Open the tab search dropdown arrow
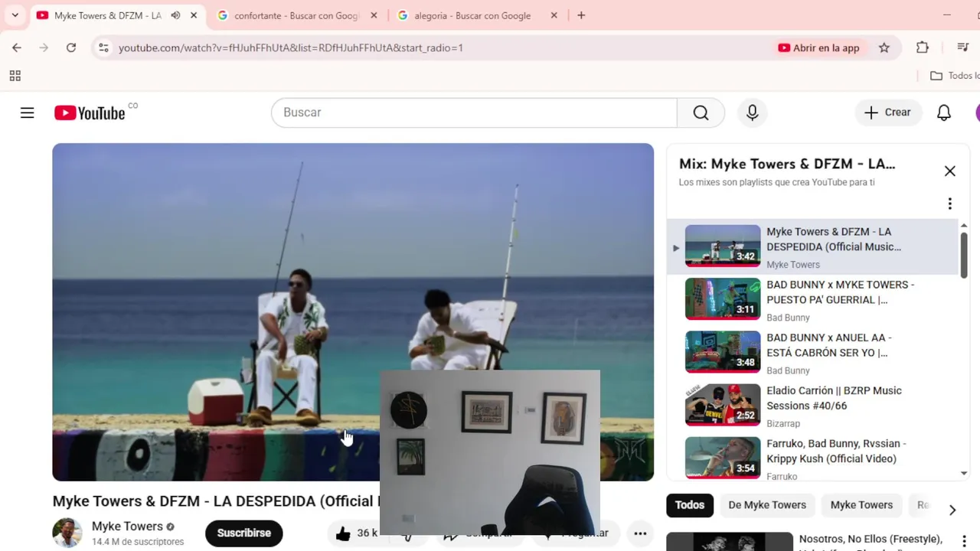Viewport: 980px width, 551px height. coord(15,15)
